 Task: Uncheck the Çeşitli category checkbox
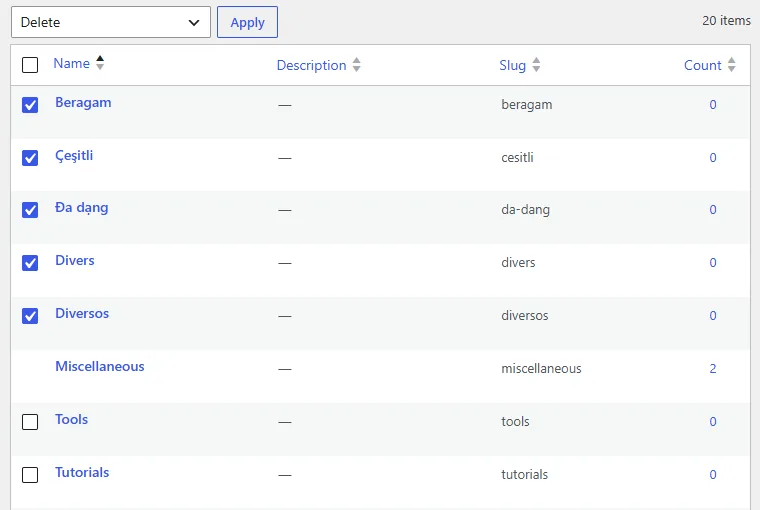pyautogui.click(x=30, y=158)
